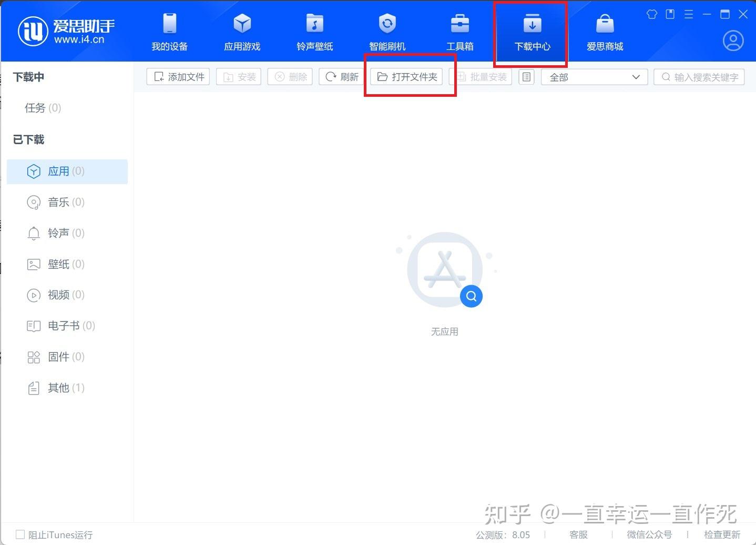The height and width of the screenshot is (545, 756).
Task: Click the book icon beside 电子书
Action: point(34,326)
